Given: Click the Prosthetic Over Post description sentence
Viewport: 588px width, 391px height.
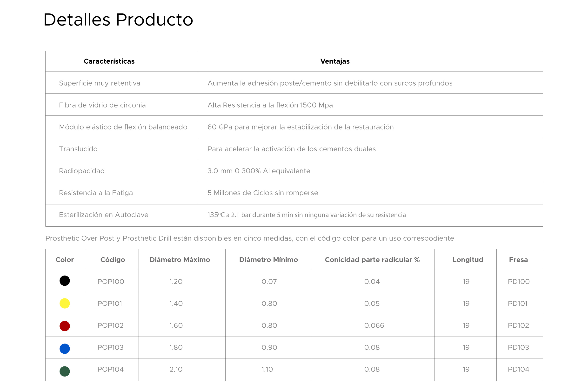Looking at the screenshot, I should click(x=249, y=238).
